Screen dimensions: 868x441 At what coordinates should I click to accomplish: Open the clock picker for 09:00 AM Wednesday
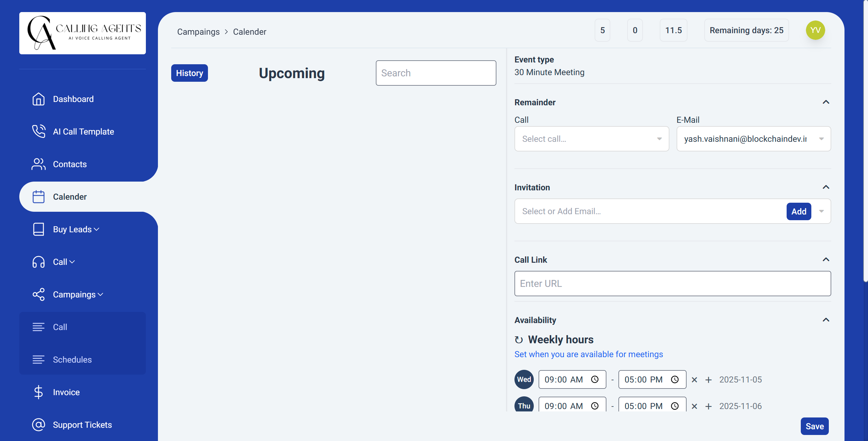(595, 379)
